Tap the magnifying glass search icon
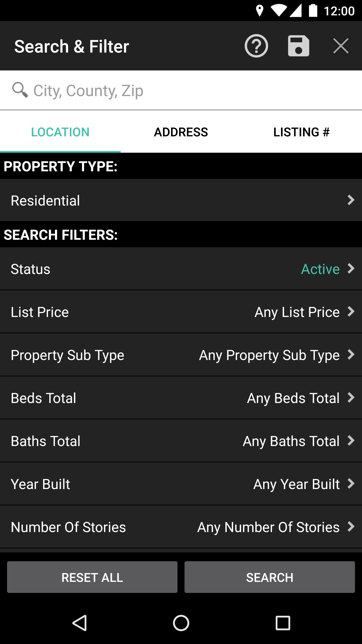The image size is (362, 644). pyautogui.click(x=20, y=90)
